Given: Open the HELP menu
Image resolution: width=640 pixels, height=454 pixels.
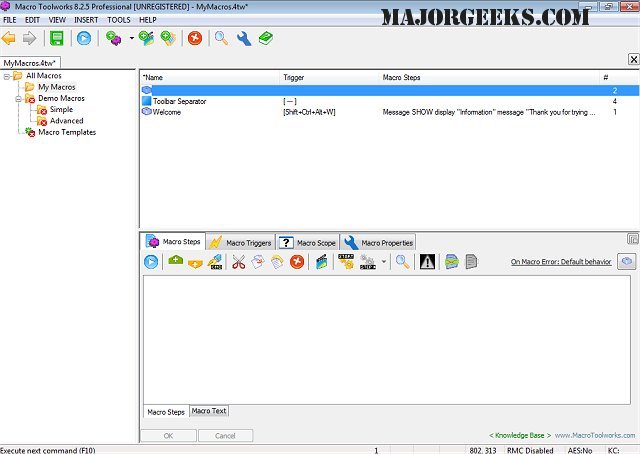Looking at the screenshot, I should click(148, 20).
